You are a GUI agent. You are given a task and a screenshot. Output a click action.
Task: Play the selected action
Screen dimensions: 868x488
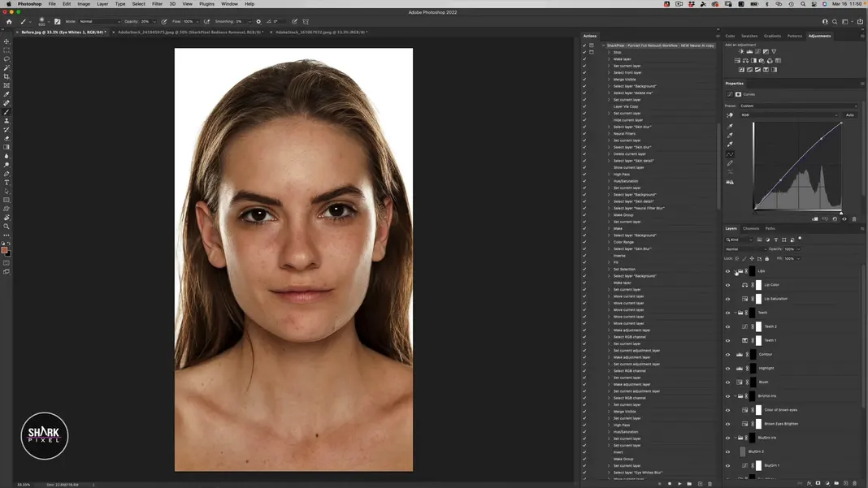pyautogui.click(x=679, y=484)
